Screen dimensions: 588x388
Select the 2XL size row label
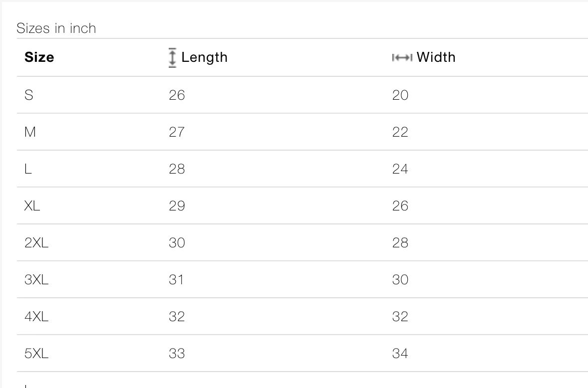click(36, 243)
